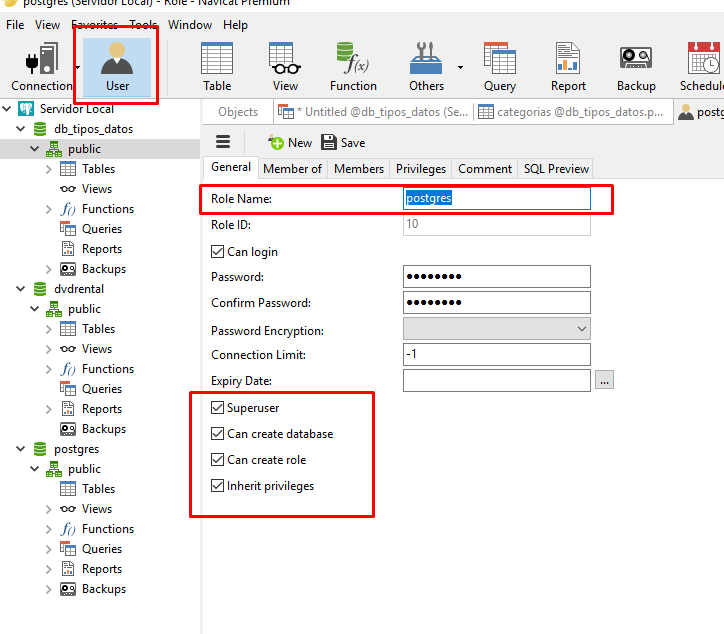This screenshot has width=724, height=634.
Task: Select the General tab
Action: [x=231, y=167]
